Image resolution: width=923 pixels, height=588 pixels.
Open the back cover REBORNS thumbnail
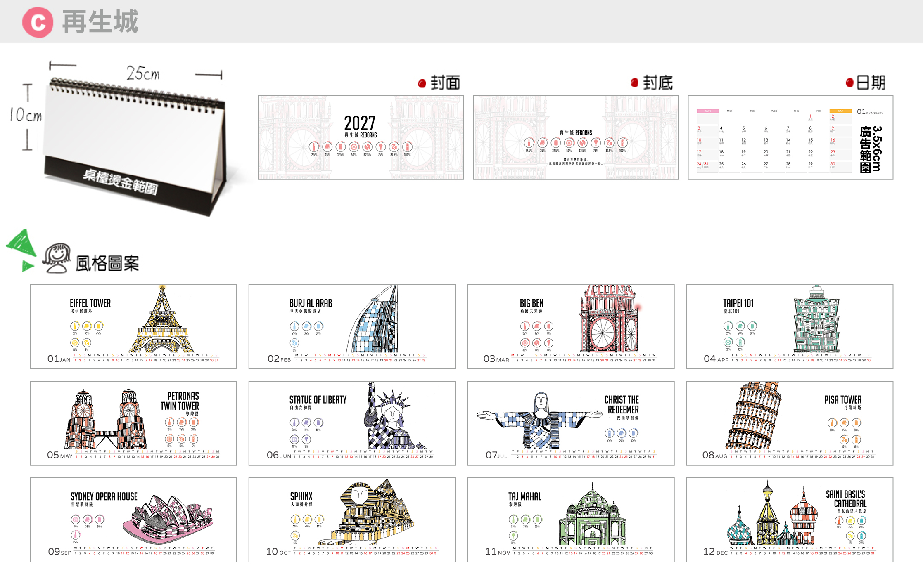[576, 137]
